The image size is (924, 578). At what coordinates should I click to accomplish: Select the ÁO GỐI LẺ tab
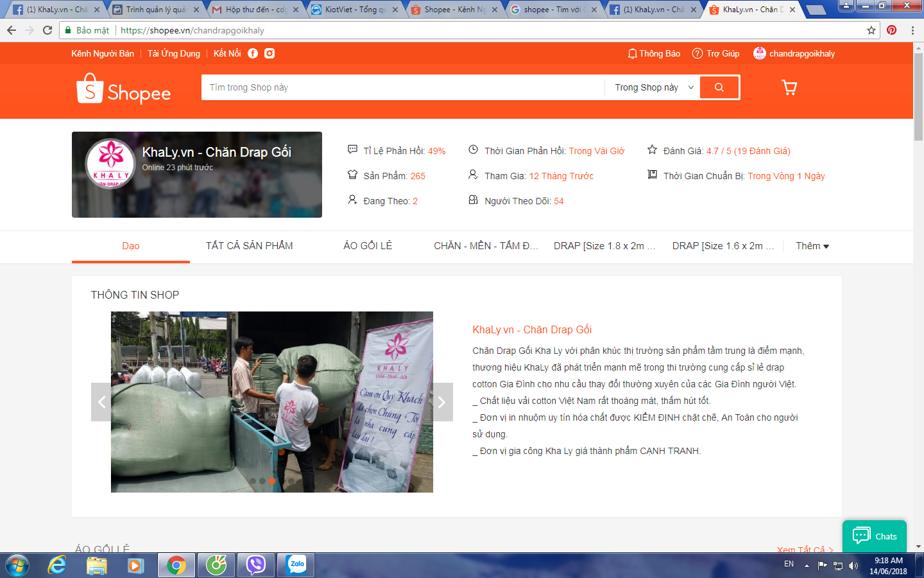tap(368, 246)
